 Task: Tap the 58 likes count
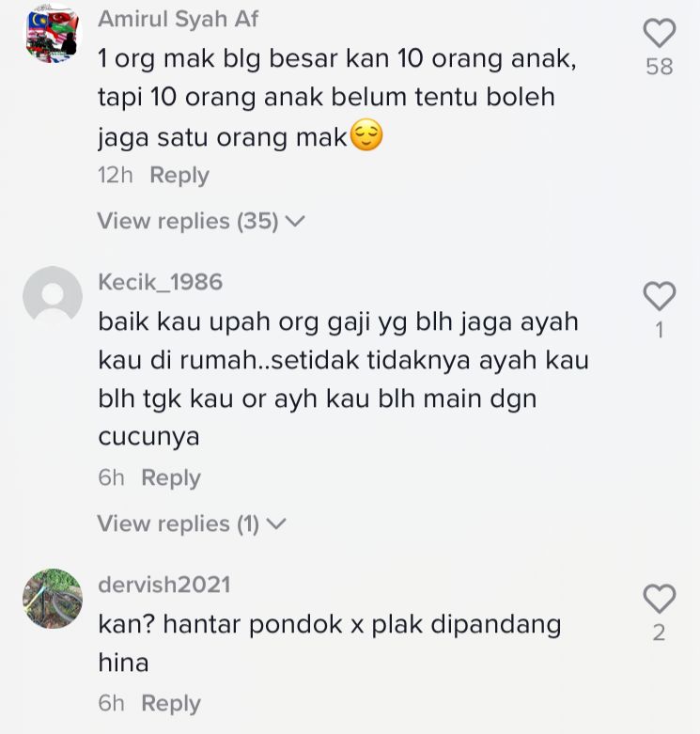(x=660, y=67)
